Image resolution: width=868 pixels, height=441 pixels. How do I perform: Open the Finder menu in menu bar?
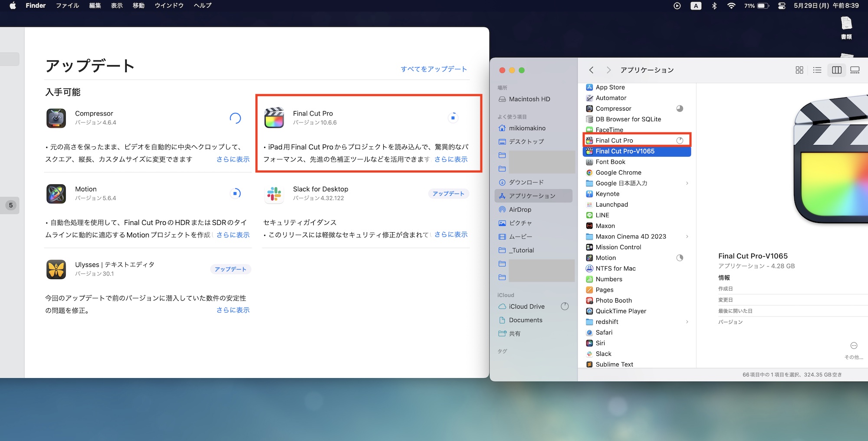(x=36, y=6)
